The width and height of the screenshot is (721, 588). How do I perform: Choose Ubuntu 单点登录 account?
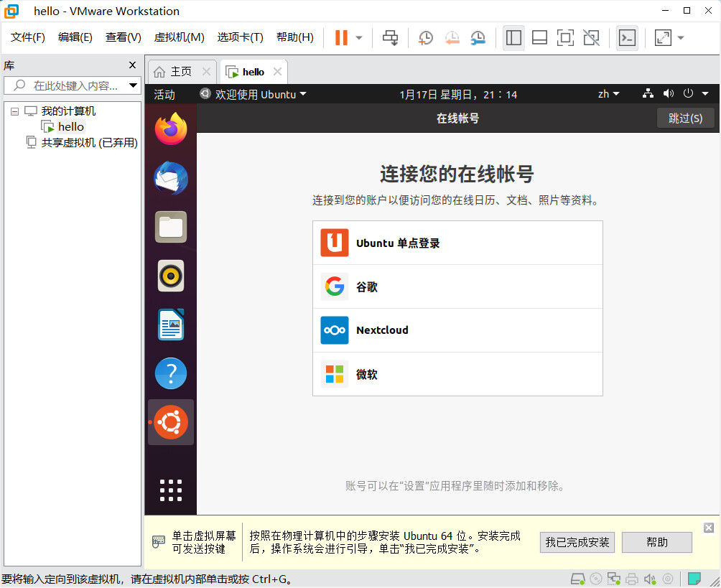click(x=457, y=243)
